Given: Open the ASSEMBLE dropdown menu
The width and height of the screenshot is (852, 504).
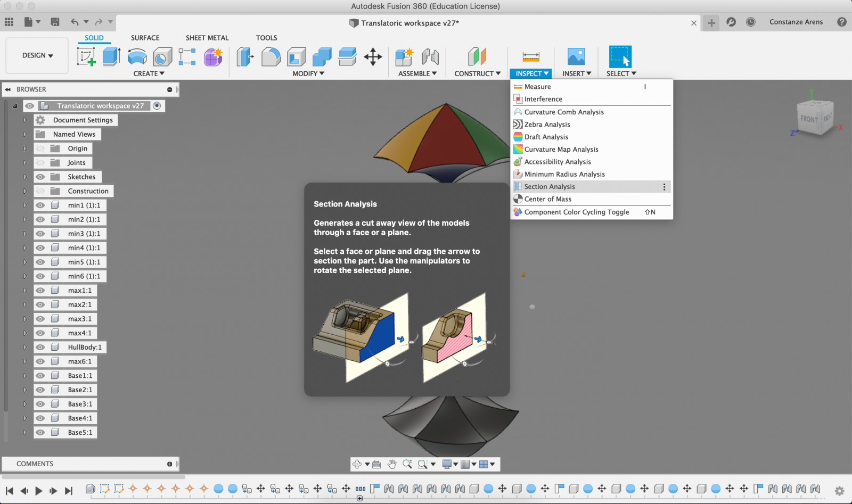Looking at the screenshot, I should [x=417, y=73].
